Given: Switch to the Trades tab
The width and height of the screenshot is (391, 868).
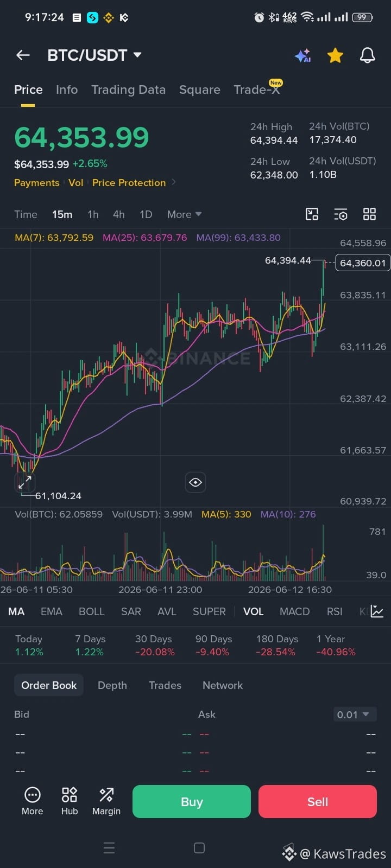Looking at the screenshot, I should coord(165,685).
